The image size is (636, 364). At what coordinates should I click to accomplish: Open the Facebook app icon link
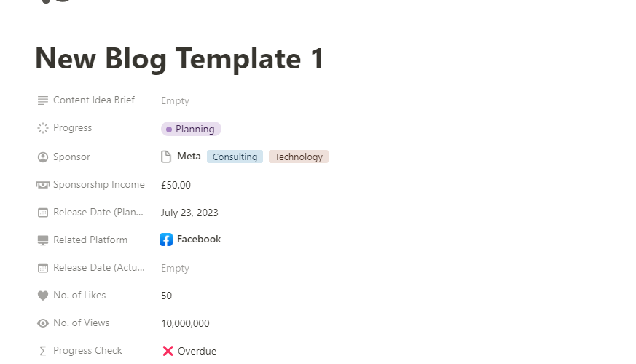tap(166, 240)
